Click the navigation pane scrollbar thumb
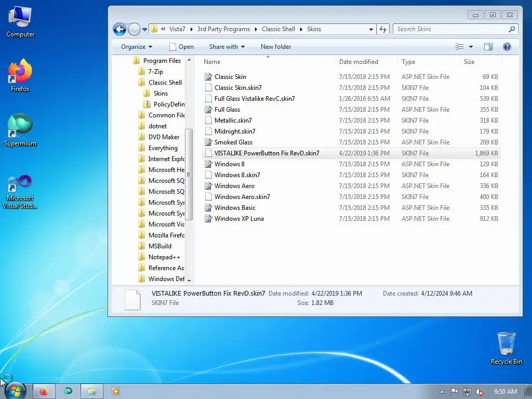The image size is (532, 399). (189, 175)
